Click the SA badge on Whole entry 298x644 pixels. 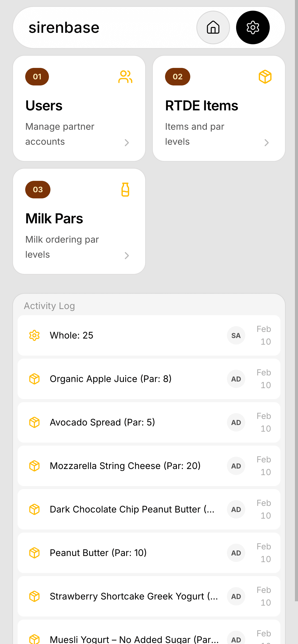click(x=236, y=335)
